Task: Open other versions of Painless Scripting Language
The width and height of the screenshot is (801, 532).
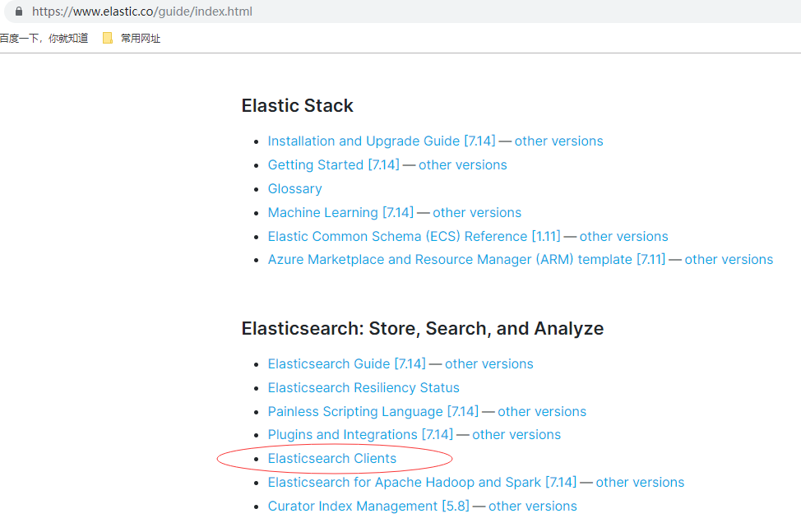Action: click(542, 411)
